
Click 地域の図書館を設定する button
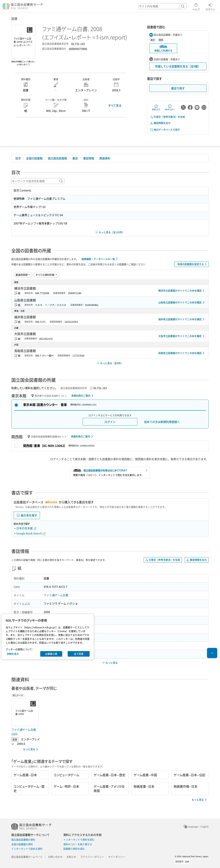coord(191,264)
